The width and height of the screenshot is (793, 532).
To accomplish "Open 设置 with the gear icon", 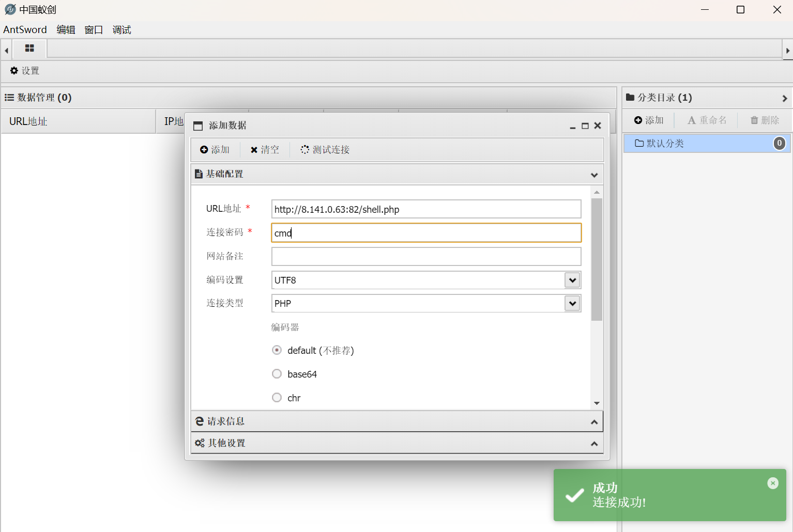I will click(25, 71).
